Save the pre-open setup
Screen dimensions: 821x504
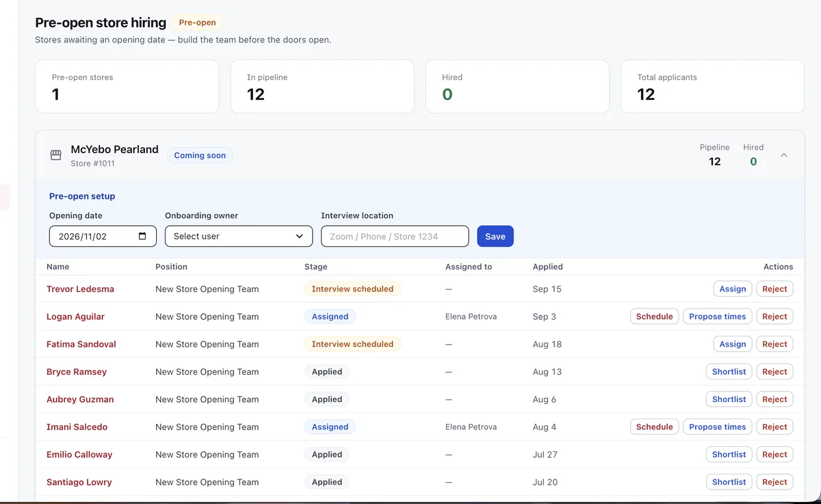[x=495, y=236]
